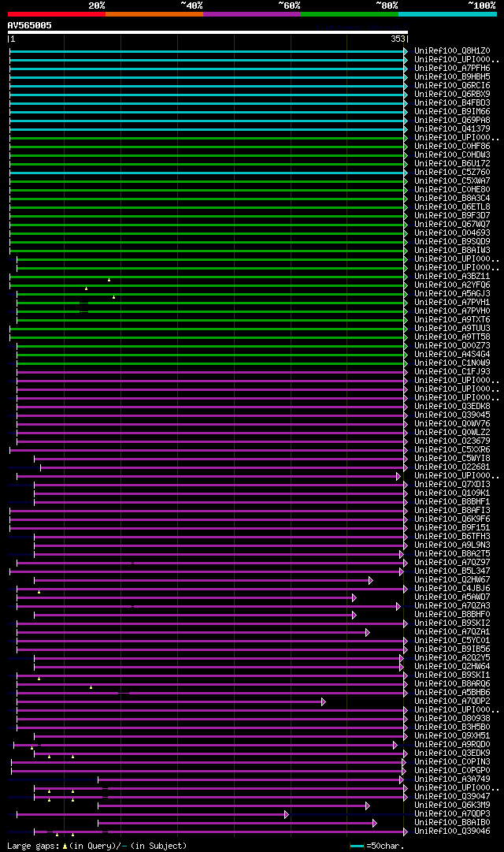The height and width of the screenshot is (852, 504).
Task: Click the query end position label 353
Action: pyautogui.click(x=398, y=39)
